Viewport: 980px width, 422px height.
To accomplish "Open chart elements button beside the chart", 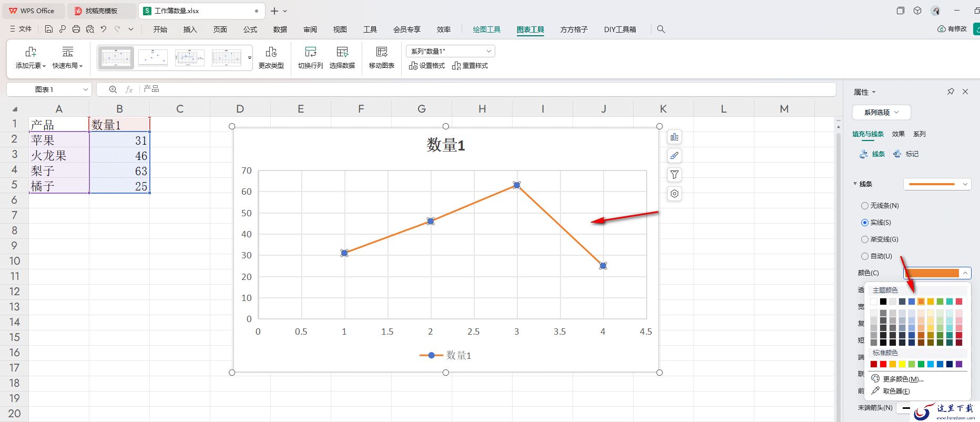I will (674, 137).
